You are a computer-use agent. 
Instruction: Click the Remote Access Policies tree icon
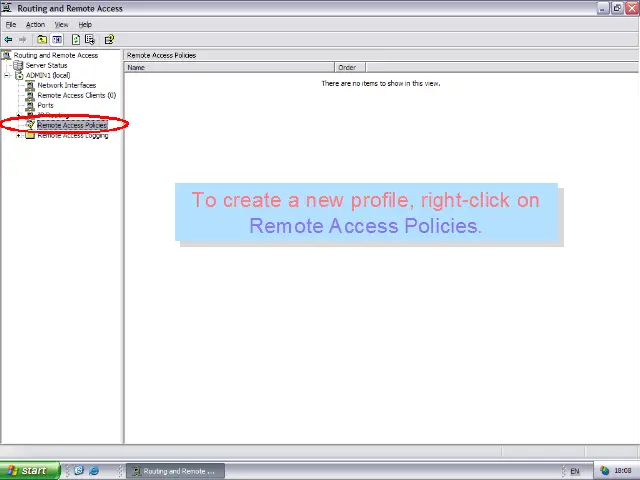pos(30,124)
